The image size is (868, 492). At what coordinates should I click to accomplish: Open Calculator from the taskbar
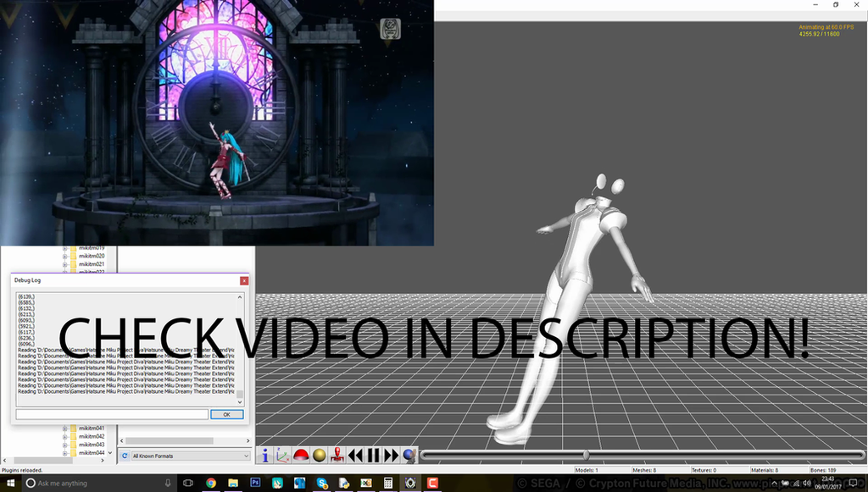coord(388,483)
